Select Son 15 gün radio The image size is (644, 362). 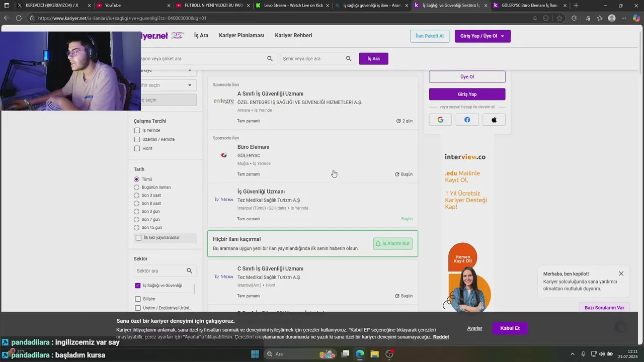tap(136, 228)
